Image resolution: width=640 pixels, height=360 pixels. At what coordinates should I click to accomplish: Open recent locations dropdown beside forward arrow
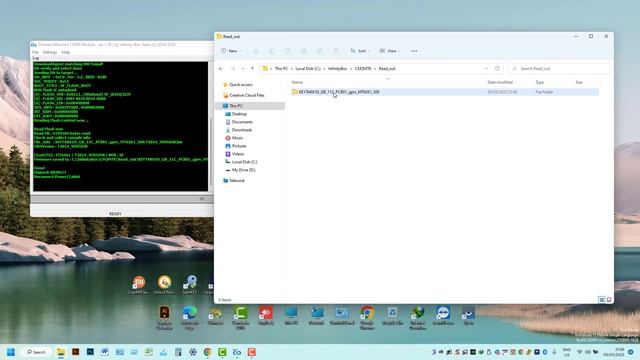(x=242, y=69)
